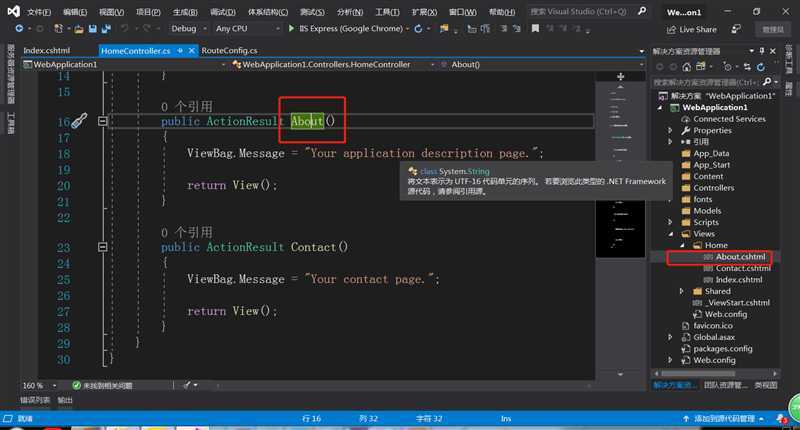Close the HomeController.cs tab
Viewport: 800px width, 430px height.
pos(192,50)
